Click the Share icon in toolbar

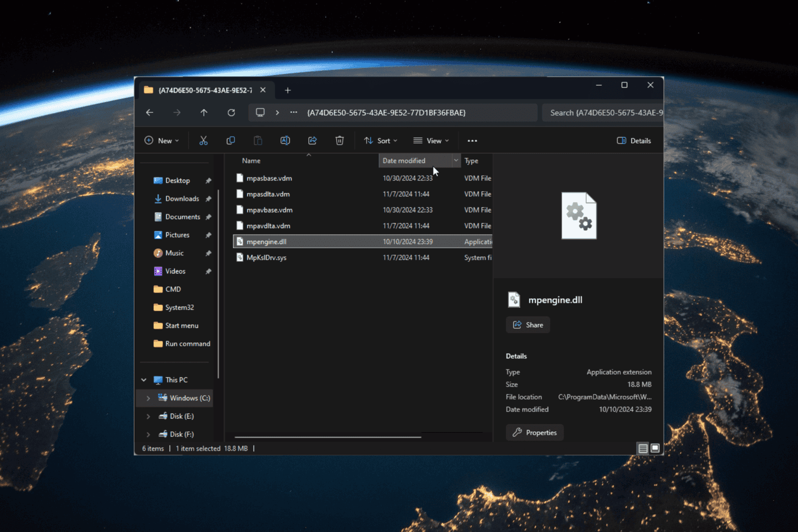click(312, 141)
